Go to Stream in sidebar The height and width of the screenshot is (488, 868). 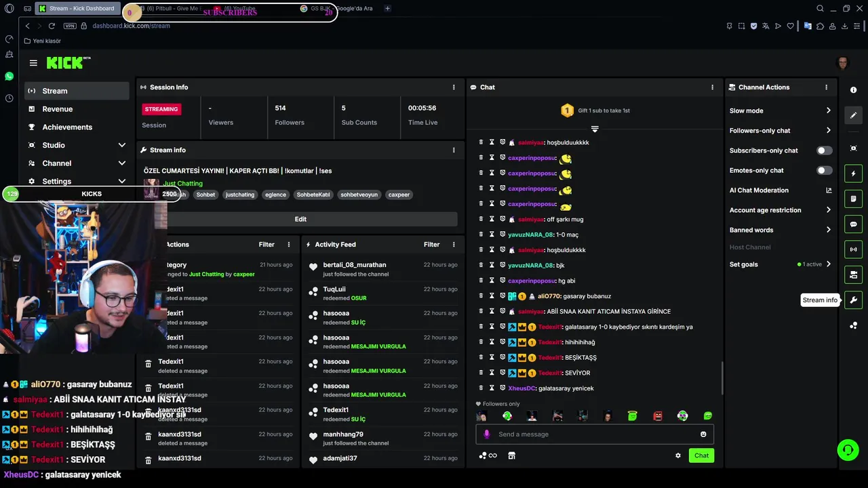tap(77, 91)
